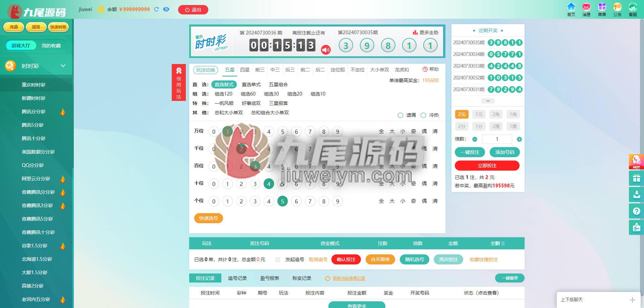The height and width of the screenshot is (308, 644).
Task: Increase the 倍数 multiplier with plus
Action: pos(519,139)
